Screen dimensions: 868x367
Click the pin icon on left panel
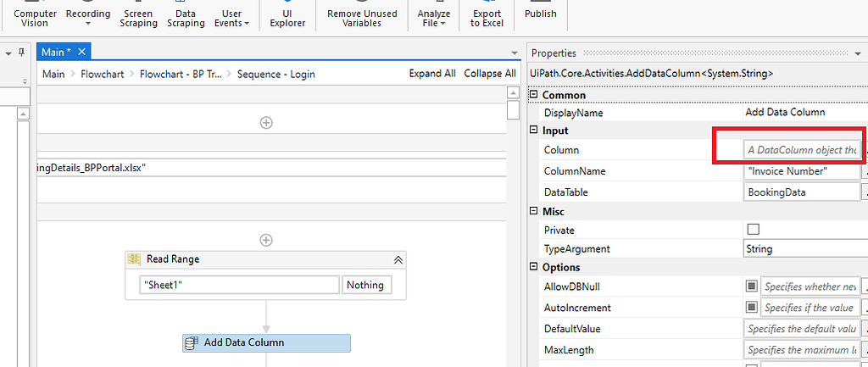point(9,53)
